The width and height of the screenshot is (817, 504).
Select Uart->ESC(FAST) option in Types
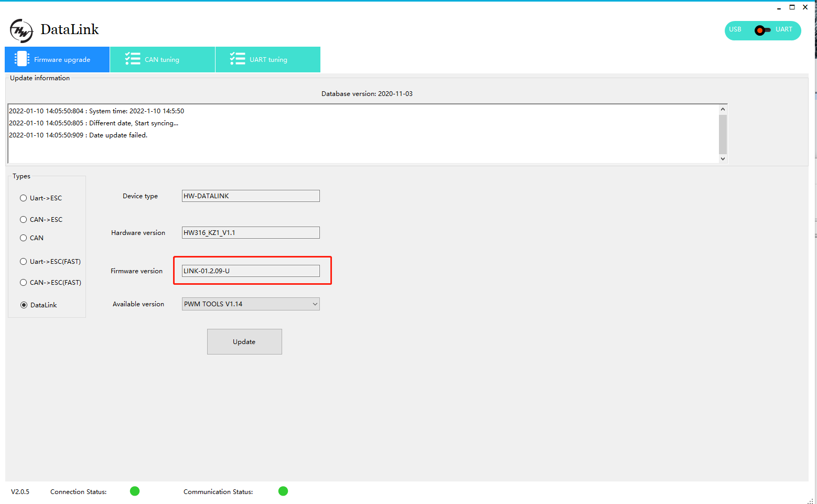[x=23, y=261]
